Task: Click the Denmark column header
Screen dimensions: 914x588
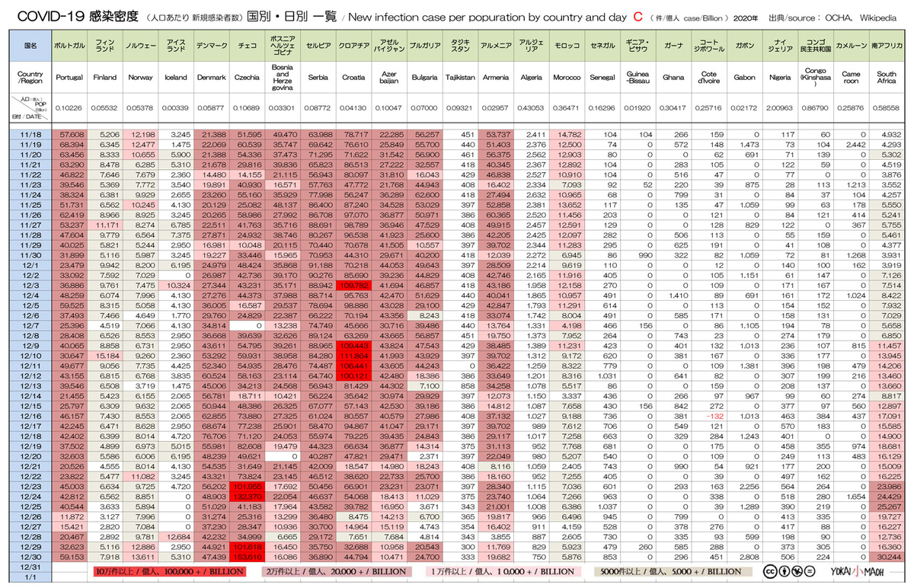Action: (211, 78)
